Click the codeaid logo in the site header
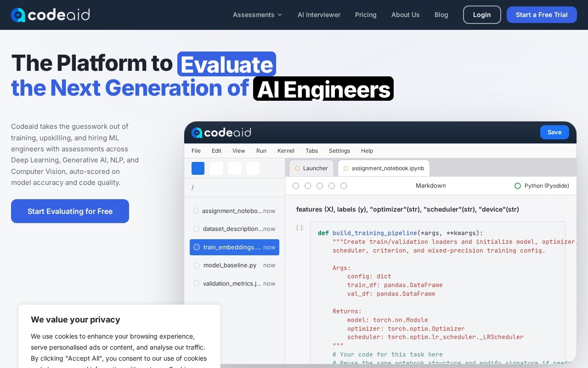The width and height of the screenshot is (588, 368). pyautogui.click(x=51, y=15)
